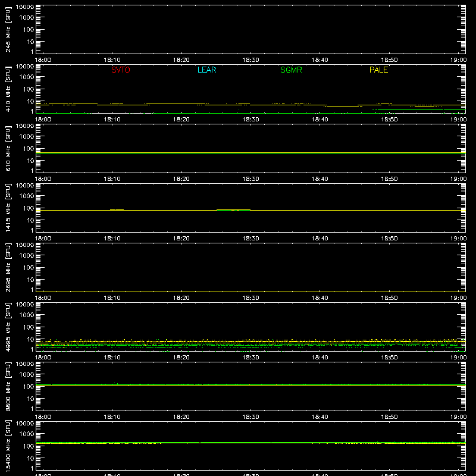Click the green data trace in 8800 MHz panel
The width and height of the screenshot is (476, 476).
(250, 384)
